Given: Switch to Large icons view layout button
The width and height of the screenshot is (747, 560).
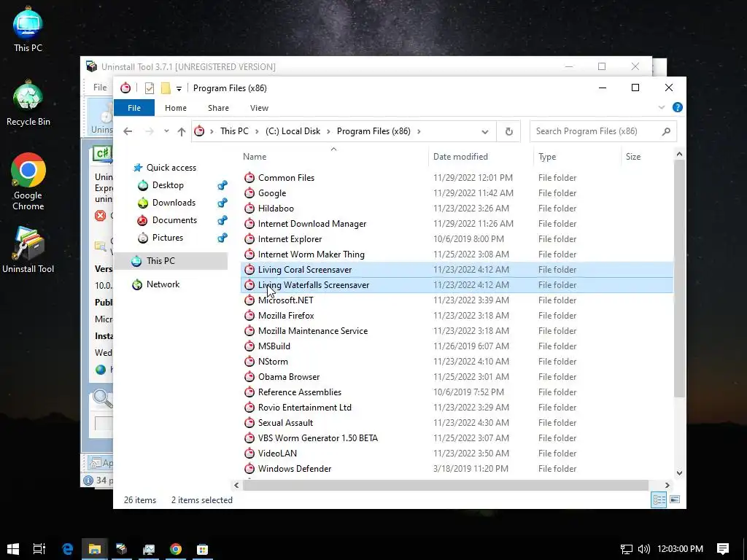Looking at the screenshot, I should click(675, 499).
